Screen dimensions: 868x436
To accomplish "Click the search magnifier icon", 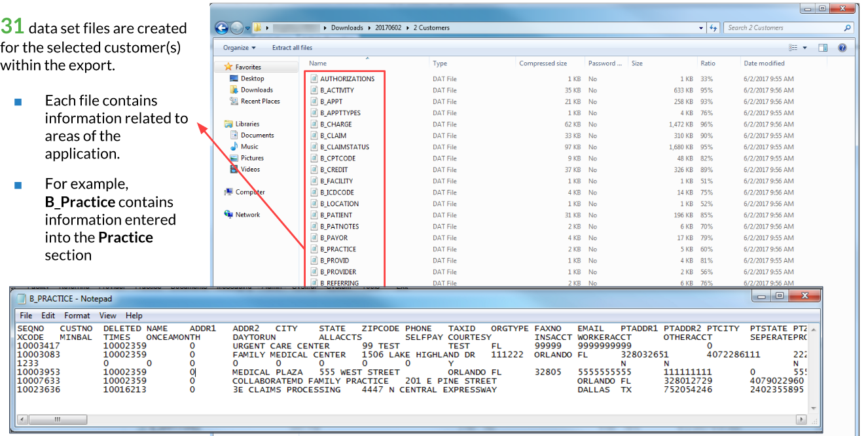I will [848, 28].
